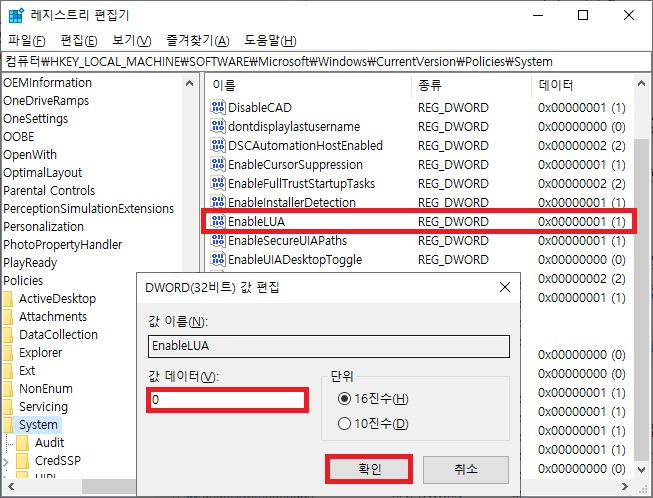This screenshot has height=498, width=653.
Task: Cancel the edit with the 취소 button
Action: pyautogui.click(x=466, y=469)
